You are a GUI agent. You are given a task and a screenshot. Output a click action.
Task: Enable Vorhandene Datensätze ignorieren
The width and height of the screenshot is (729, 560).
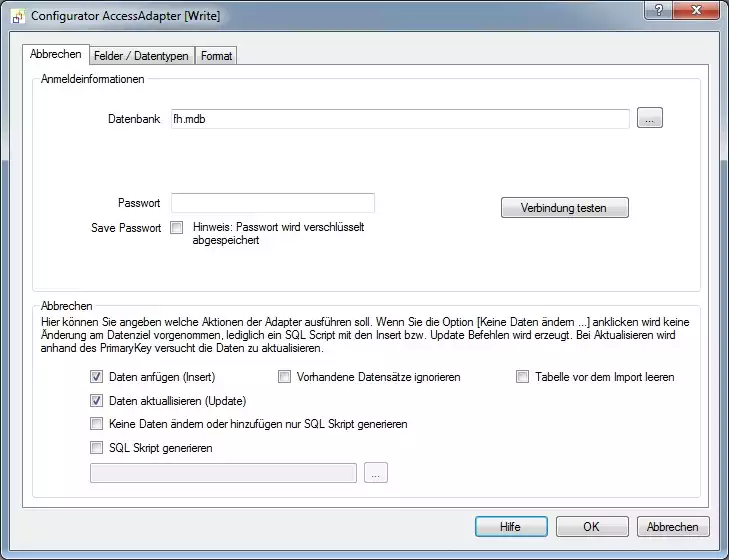tap(285, 377)
